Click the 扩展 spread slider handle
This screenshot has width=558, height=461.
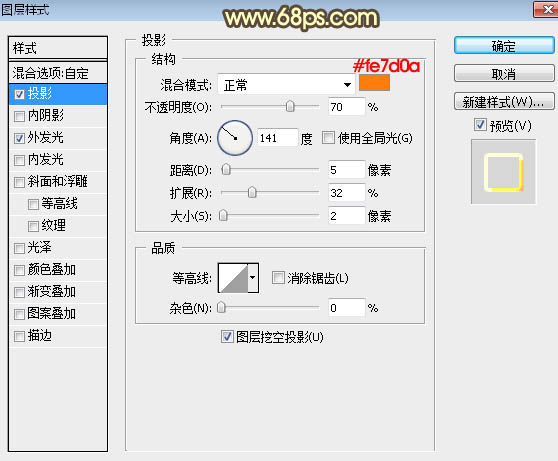pyautogui.click(x=252, y=193)
